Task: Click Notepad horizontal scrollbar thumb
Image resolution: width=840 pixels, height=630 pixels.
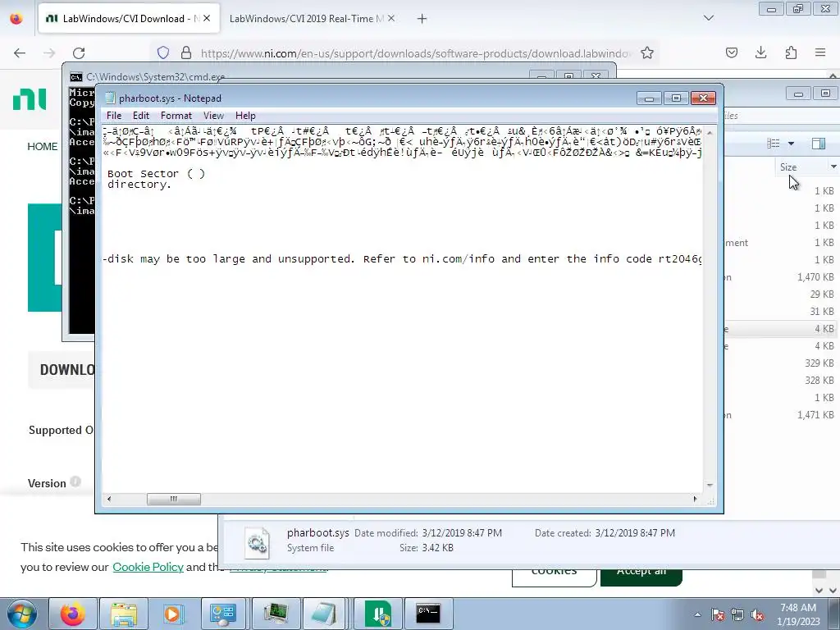Action: pyautogui.click(x=174, y=499)
